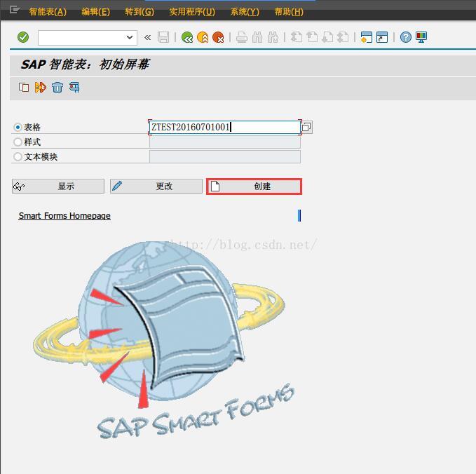Click the Find Next binoculars icon

(273, 37)
